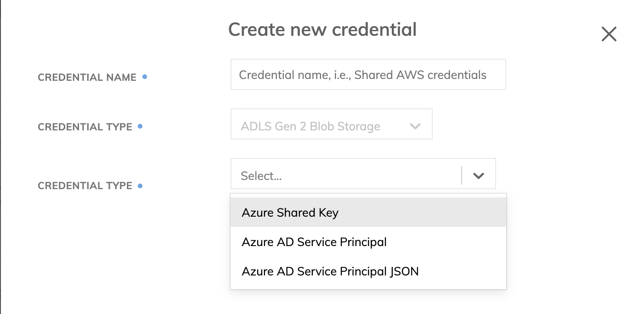Click vertical separator inside Select... dropdown
Screen dimensions: 644x314
(x=461, y=175)
